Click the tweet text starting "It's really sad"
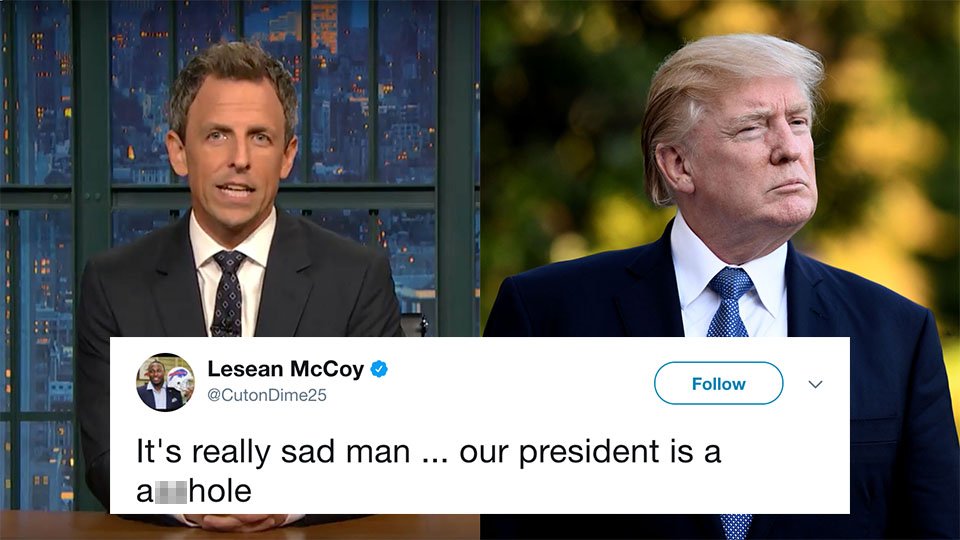 (428, 470)
